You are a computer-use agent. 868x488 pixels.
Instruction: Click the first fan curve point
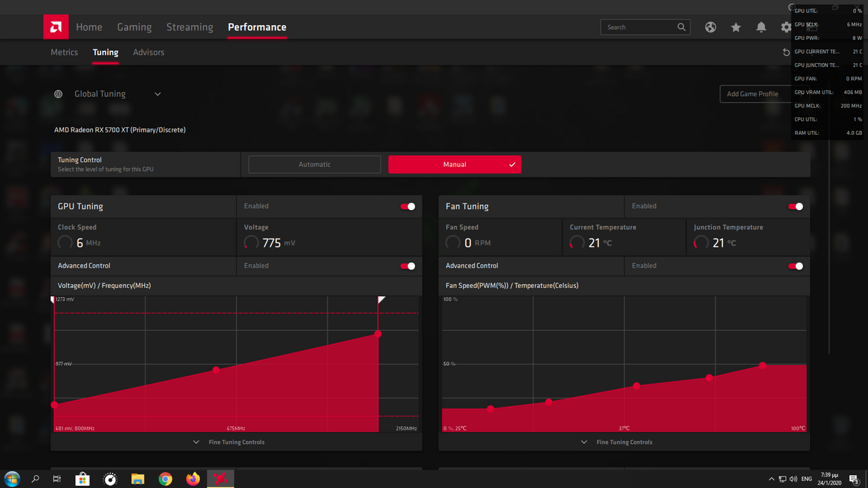(491, 409)
